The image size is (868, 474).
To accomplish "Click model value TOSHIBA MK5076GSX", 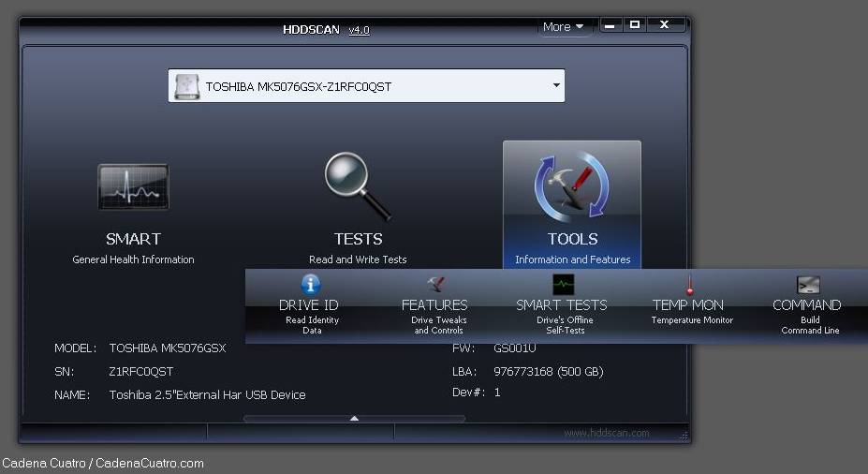I will [168, 348].
